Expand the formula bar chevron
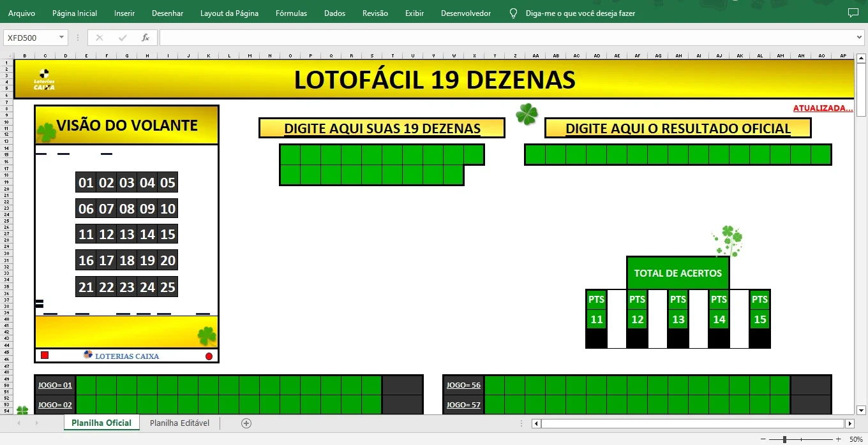868x445 pixels. click(x=859, y=38)
